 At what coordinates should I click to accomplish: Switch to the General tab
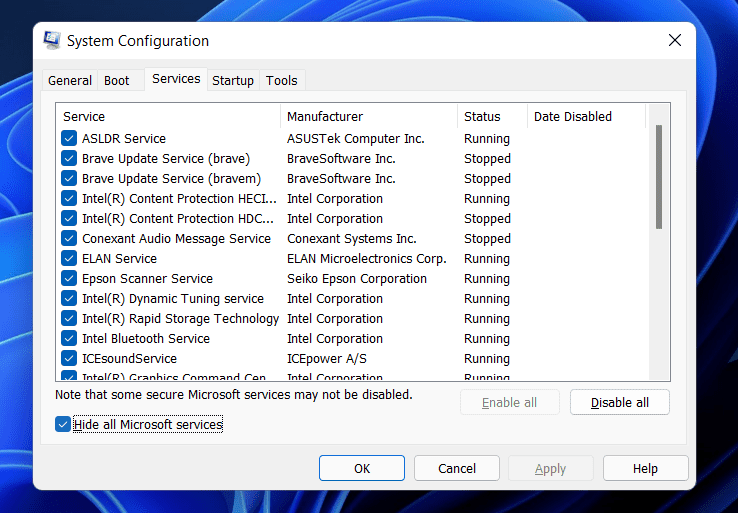pos(70,80)
